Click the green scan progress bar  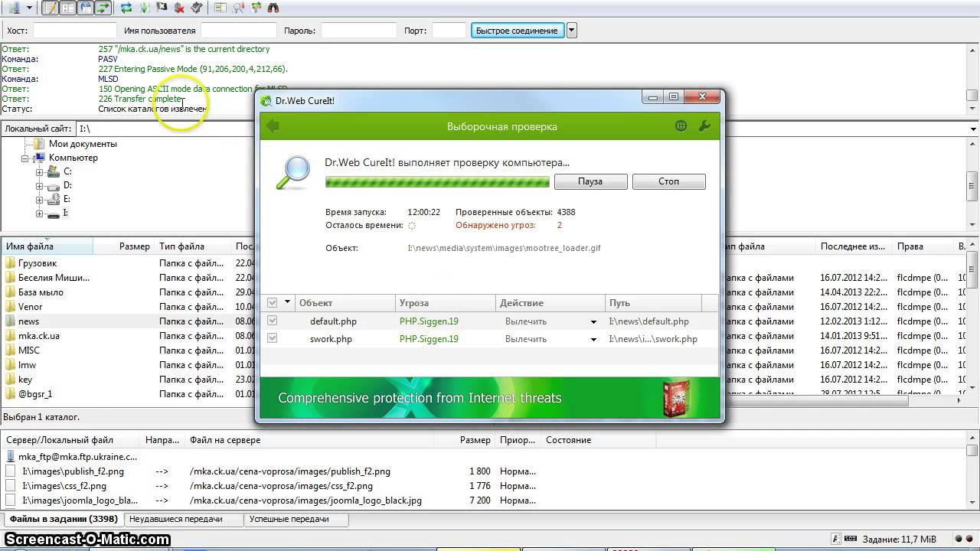[437, 181]
